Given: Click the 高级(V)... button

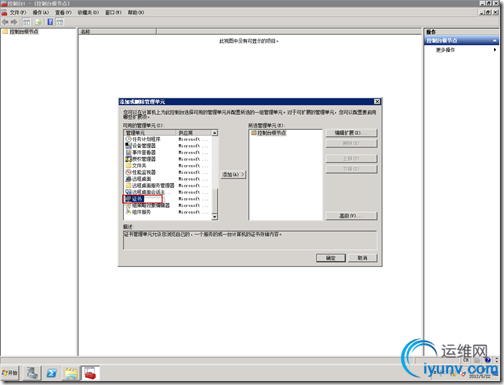Looking at the screenshot, I should (x=351, y=216).
